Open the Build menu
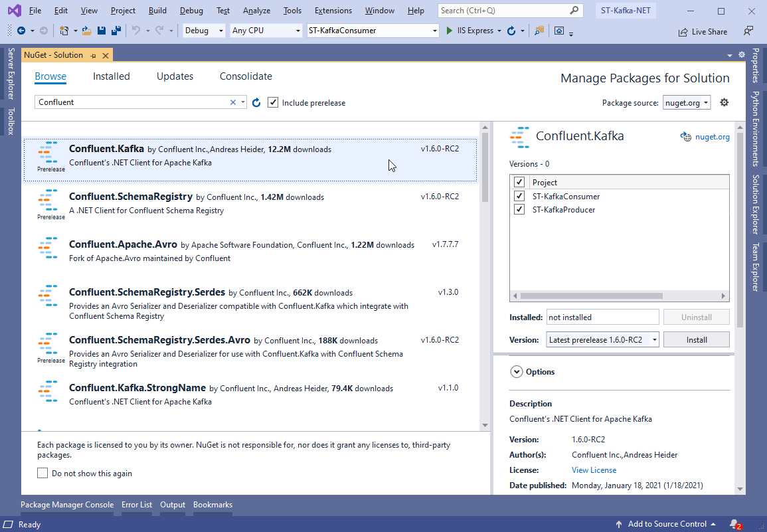The width and height of the screenshot is (767, 532). 157,10
